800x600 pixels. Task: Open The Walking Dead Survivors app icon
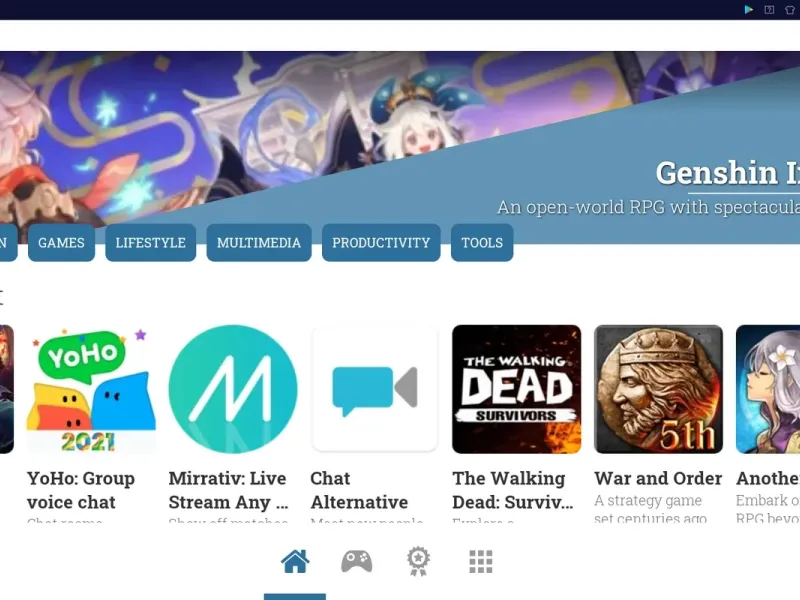(x=516, y=389)
